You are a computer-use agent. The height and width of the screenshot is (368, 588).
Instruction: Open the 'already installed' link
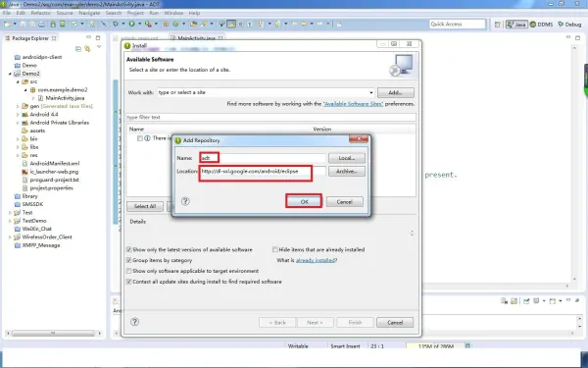pyautogui.click(x=315, y=260)
